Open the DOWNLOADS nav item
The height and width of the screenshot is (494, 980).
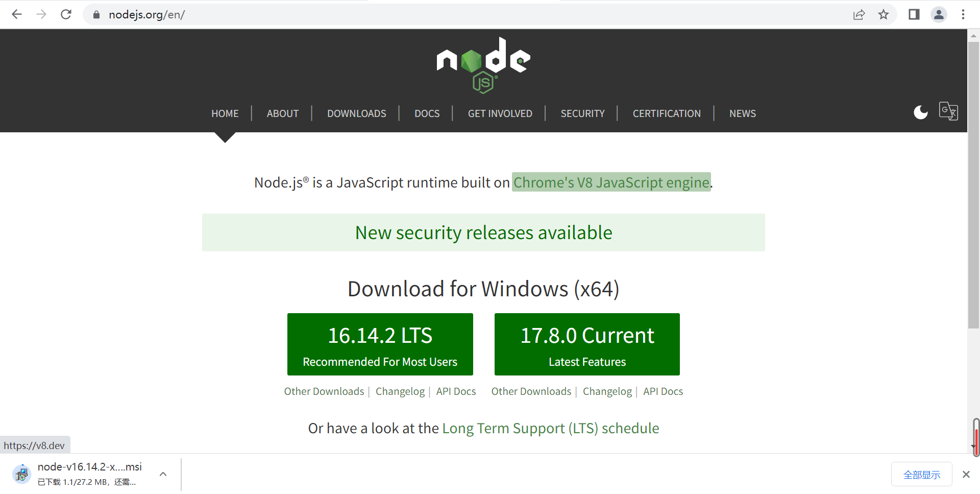[357, 113]
